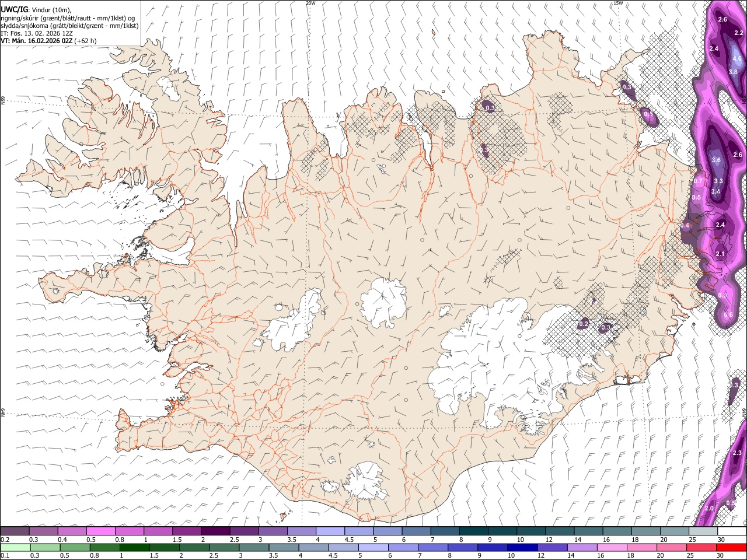This screenshot has width=747, height=560.
Task: Click the 12 label under the snow scale
Action: coord(549,540)
